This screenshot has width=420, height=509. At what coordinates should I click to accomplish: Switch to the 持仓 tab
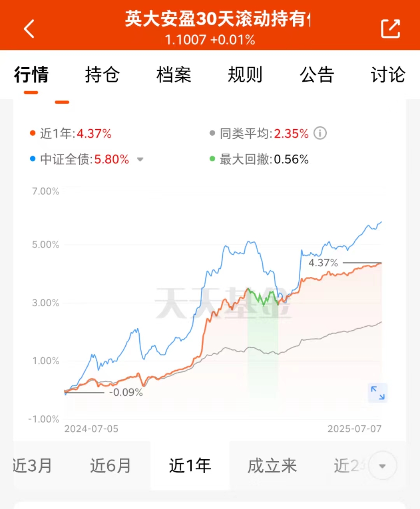click(102, 75)
